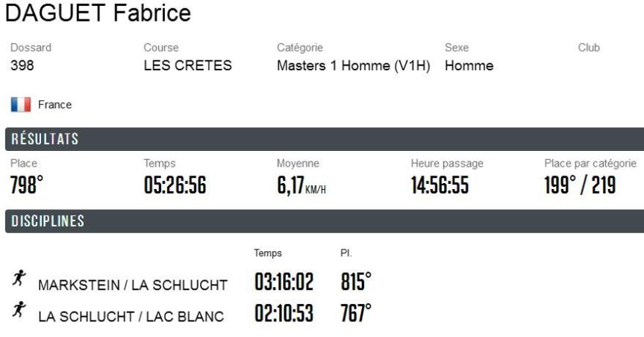This screenshot has width=644, height=337.
Task: Click the split placement 815°
Action: 355,283
